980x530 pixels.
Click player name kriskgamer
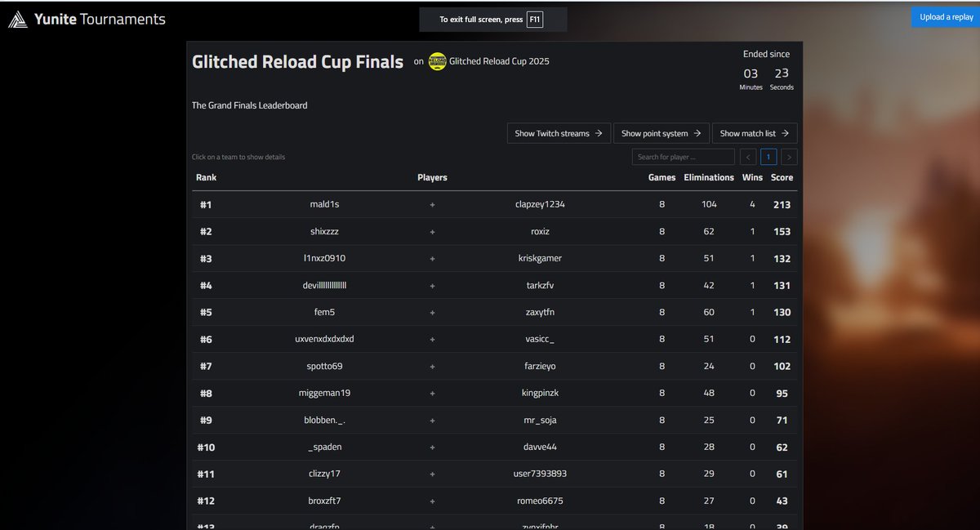(538, 258)
